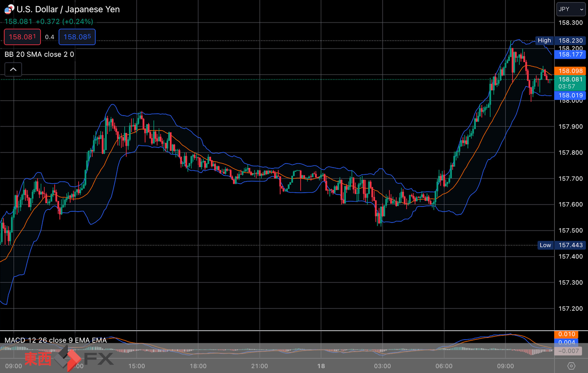Image resolution: width=588 pixels, height=373 pixels.
Task: Click the Low 157.443 price label
Action: coord(562,245)
